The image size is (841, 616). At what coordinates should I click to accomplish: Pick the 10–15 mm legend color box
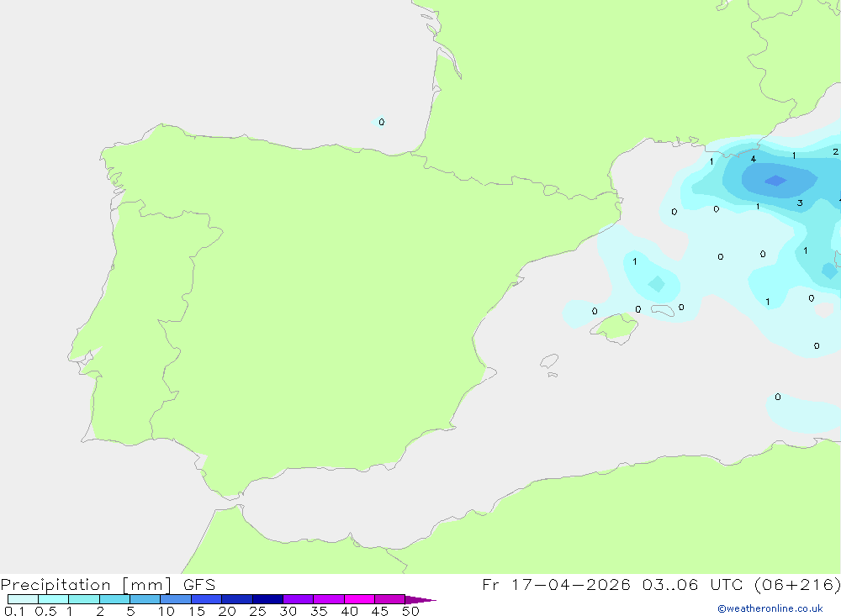pyautogui.click(x=176, y=599)
